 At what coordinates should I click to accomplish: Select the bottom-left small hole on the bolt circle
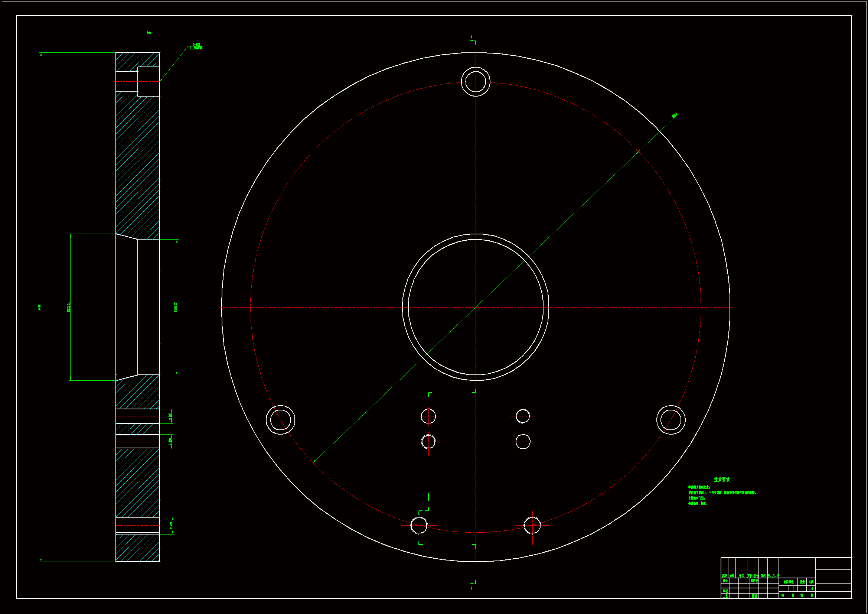tap(419, 525)
